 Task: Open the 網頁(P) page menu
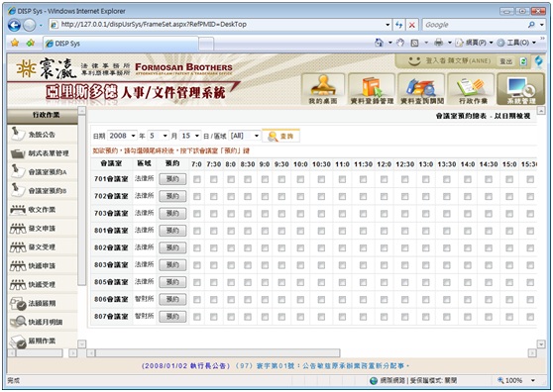[x=474, y=43]
